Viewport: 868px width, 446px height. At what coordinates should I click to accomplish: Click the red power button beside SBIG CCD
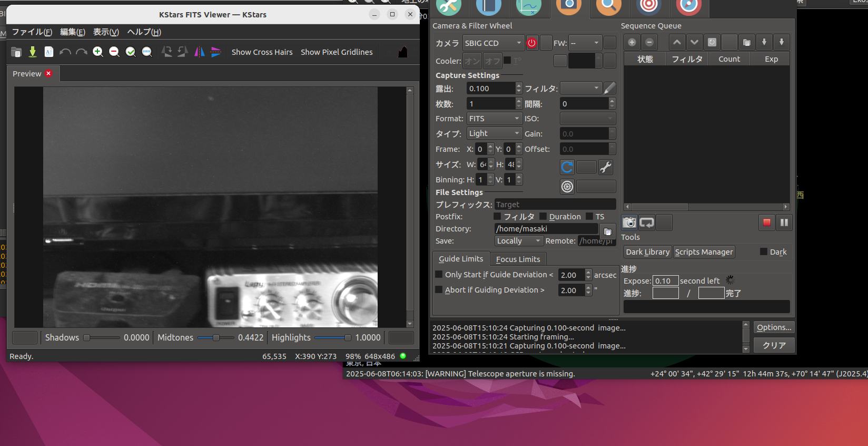(532, 43)
